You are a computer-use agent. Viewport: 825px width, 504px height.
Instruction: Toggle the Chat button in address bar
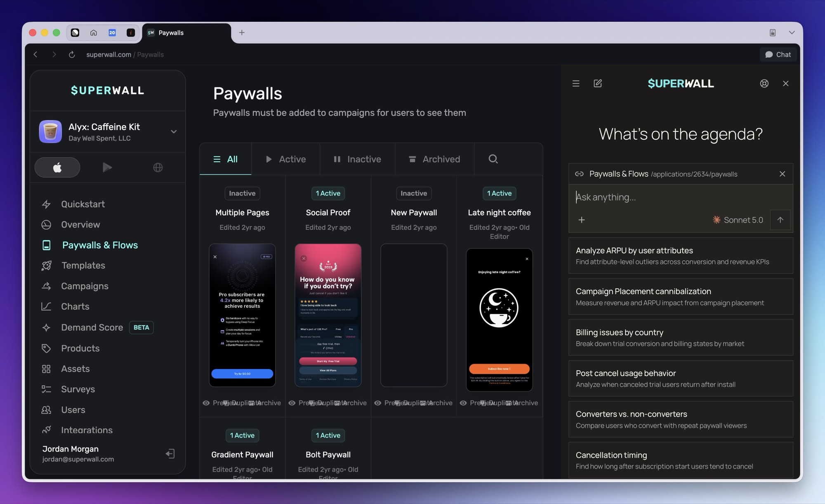click(778, 54)
